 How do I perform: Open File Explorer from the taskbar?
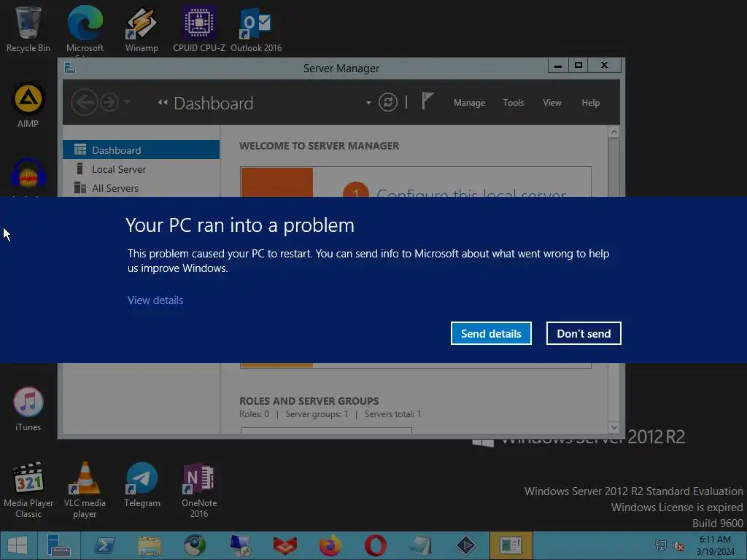[150, 545]
